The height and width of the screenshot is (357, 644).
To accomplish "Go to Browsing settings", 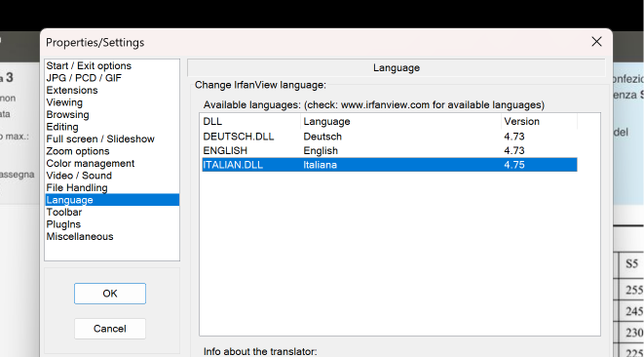I will [x=112, y=115].
